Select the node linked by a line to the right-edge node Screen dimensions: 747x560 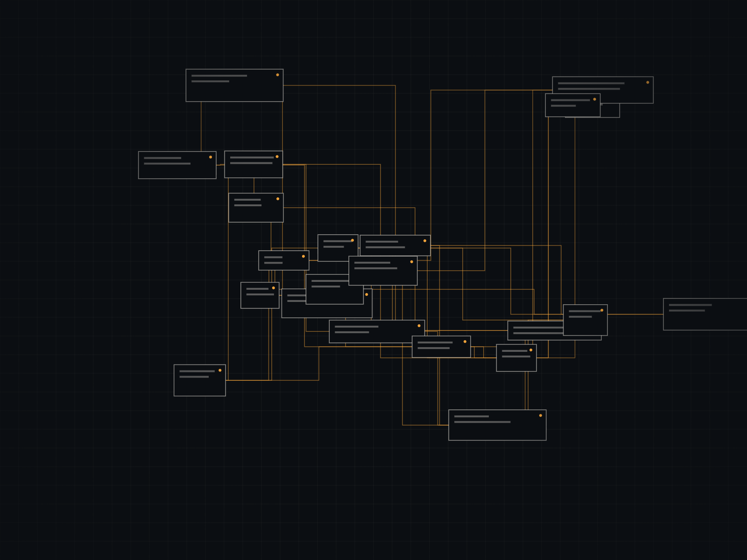point(585,320)
